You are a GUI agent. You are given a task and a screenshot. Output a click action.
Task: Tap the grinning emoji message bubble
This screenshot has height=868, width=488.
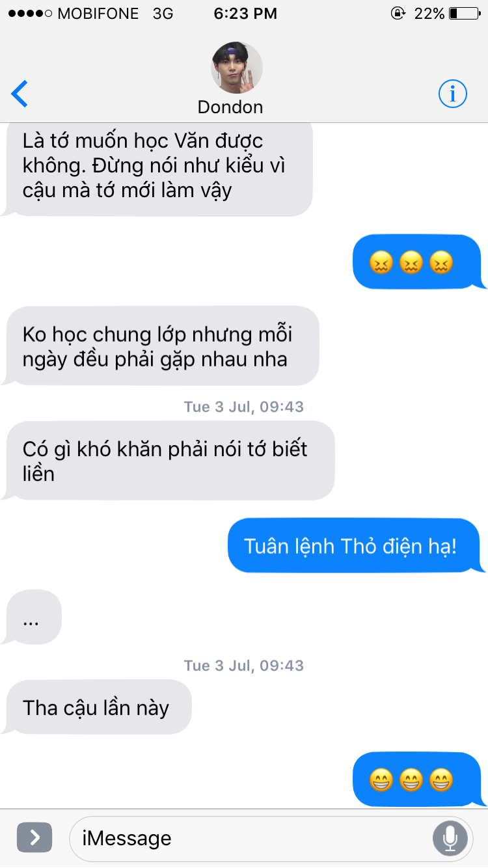point(418,780)
